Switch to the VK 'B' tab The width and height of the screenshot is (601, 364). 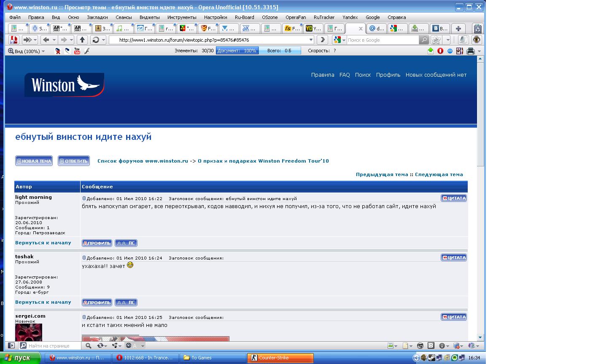point(440,29)
